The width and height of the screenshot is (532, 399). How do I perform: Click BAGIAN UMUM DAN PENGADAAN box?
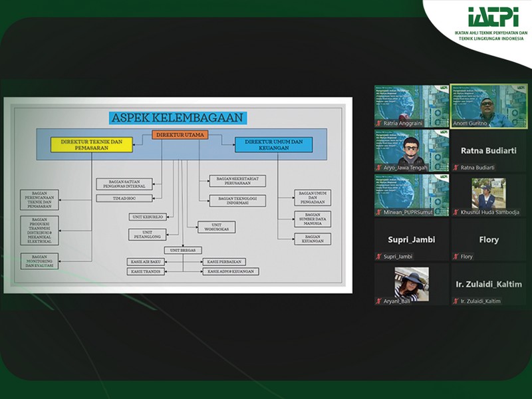click(313, 198)
